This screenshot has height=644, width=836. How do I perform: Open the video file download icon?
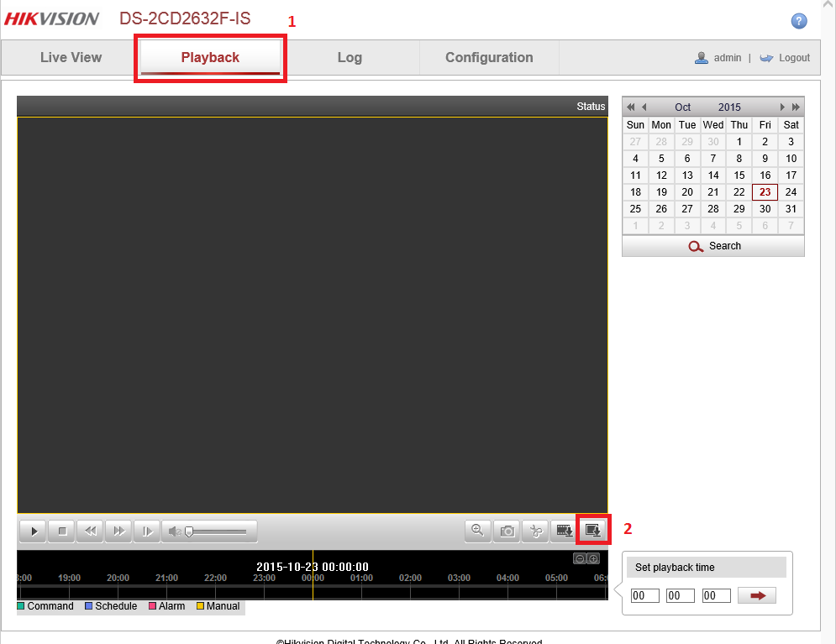click(565, 531)
